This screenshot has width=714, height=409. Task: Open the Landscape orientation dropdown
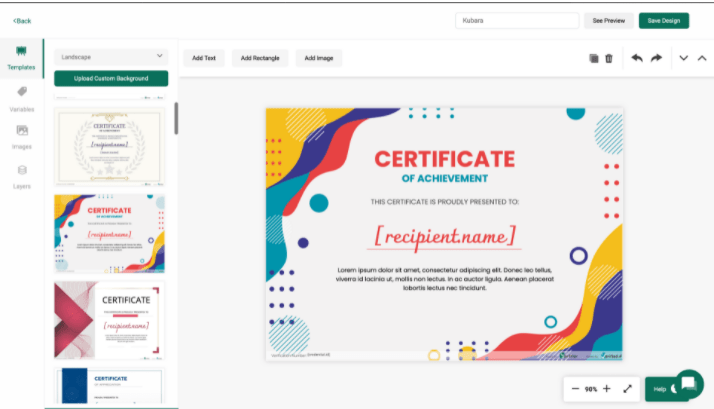(111, 57)
